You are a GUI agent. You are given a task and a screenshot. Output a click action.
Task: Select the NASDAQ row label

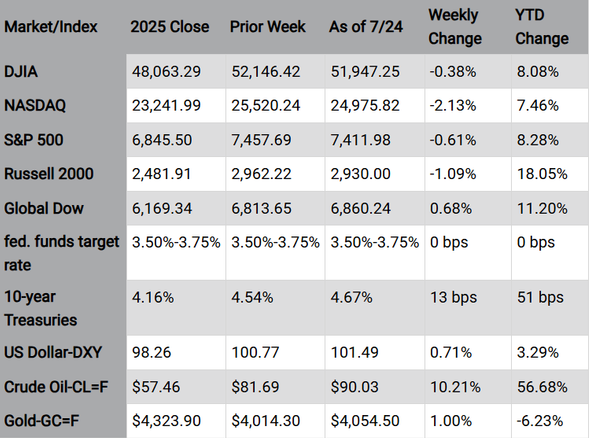pyautogui.click(x=35, y=105)
